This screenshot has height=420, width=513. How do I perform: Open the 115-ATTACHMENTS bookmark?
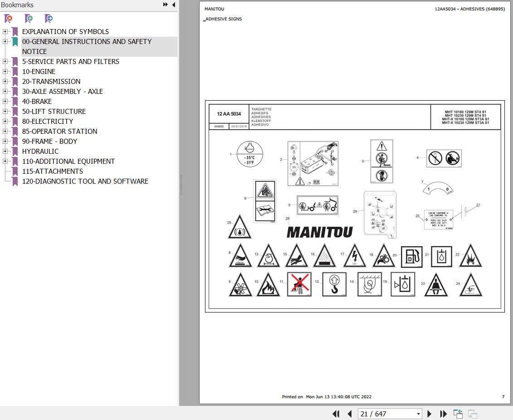52,171
